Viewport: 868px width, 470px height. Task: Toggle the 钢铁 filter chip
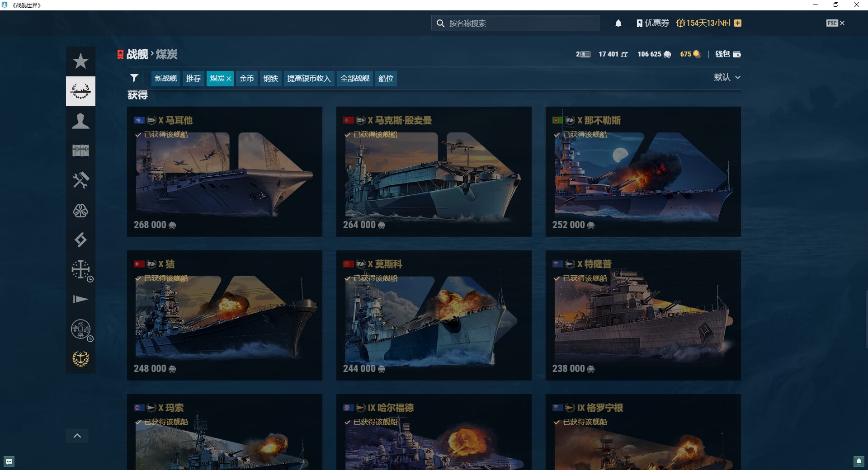(270, 79)
